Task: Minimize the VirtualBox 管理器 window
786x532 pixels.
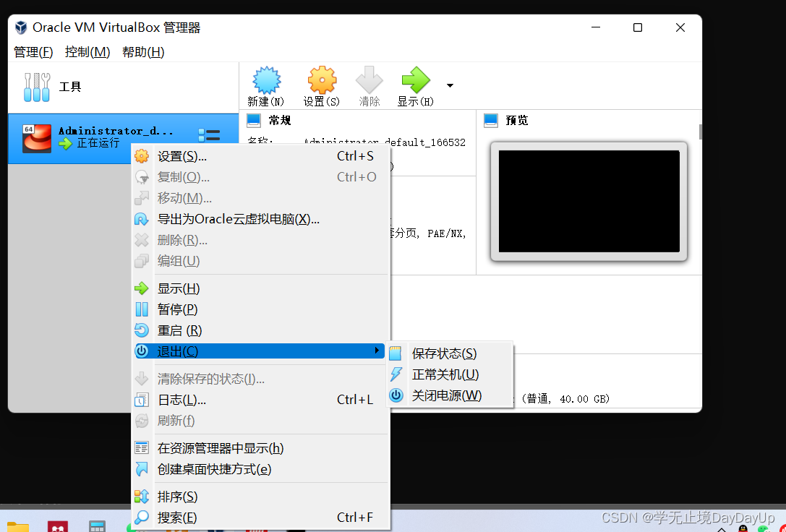Action: [596, 27]
